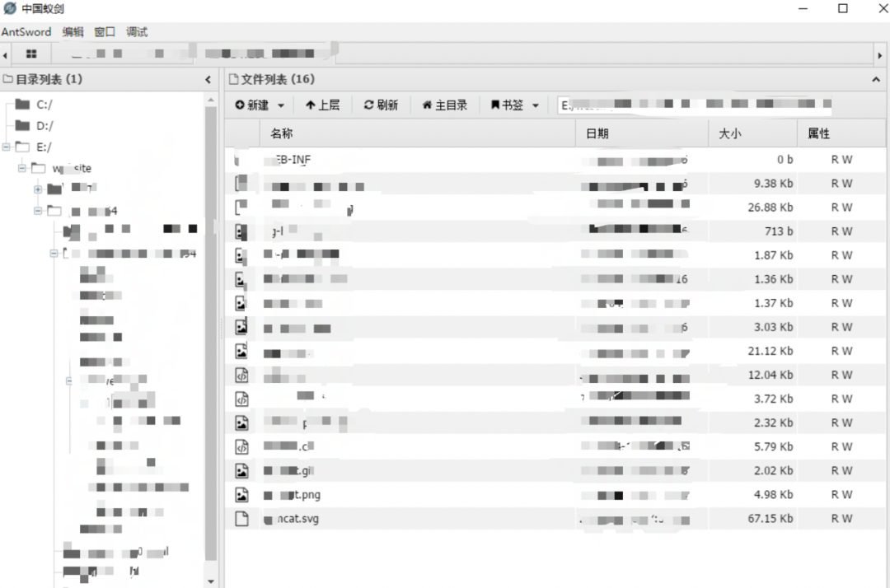Select the WEB-INF folder row
The width and height of the screenshot is (890, 588).
555,160
